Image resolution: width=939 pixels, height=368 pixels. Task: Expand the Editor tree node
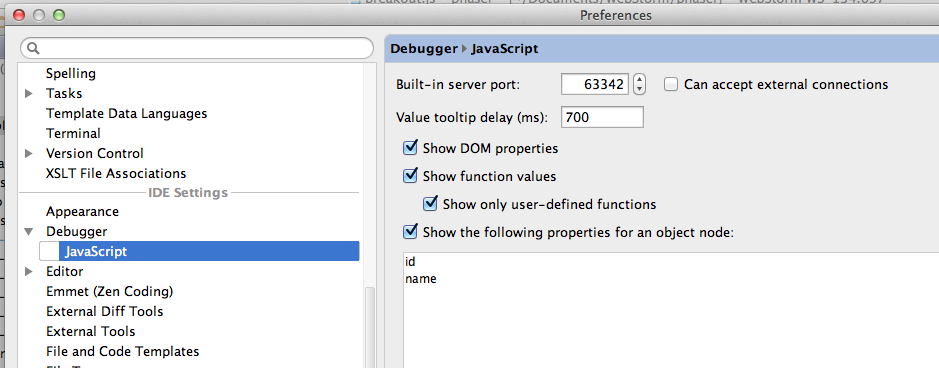point(29,272)
